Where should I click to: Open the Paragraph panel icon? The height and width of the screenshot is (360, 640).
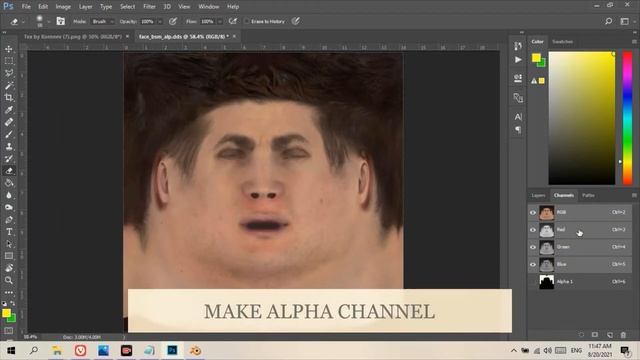click(x=518, y=130)
